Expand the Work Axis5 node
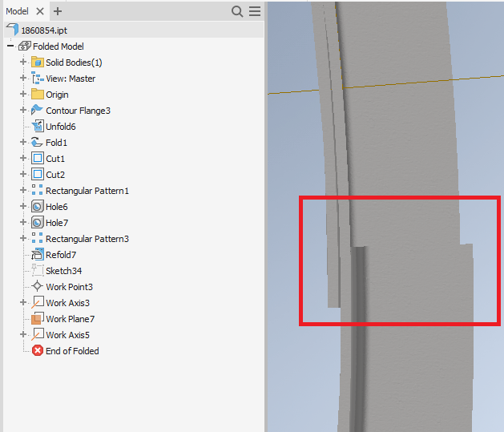The width and height of the screenshot is (504, 432). coord(23,334)
